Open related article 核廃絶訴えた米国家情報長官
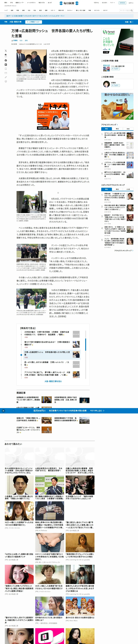This screenshot has height=644, width=138. [x=28, y=399]
